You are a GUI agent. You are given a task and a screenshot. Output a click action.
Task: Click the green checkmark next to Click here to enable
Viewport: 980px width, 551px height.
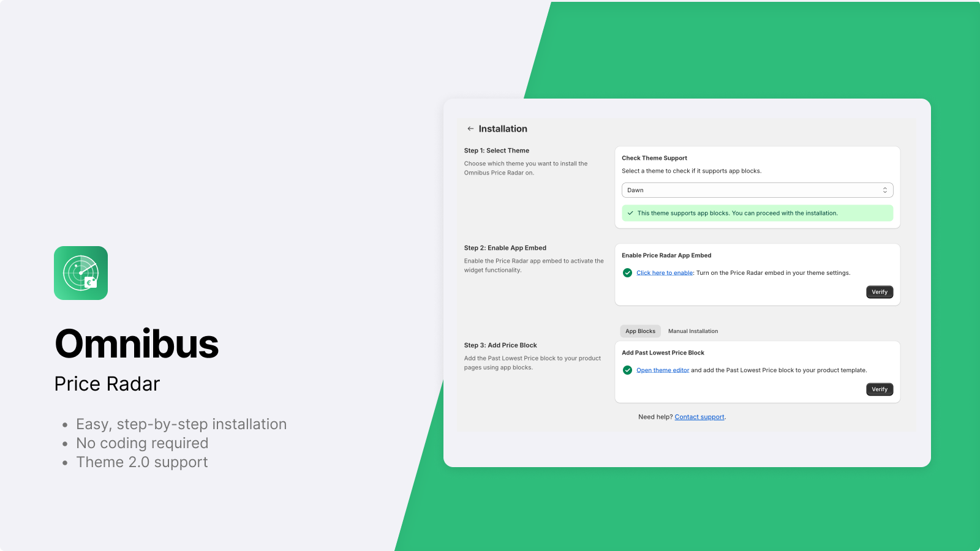tap(627, 273)
